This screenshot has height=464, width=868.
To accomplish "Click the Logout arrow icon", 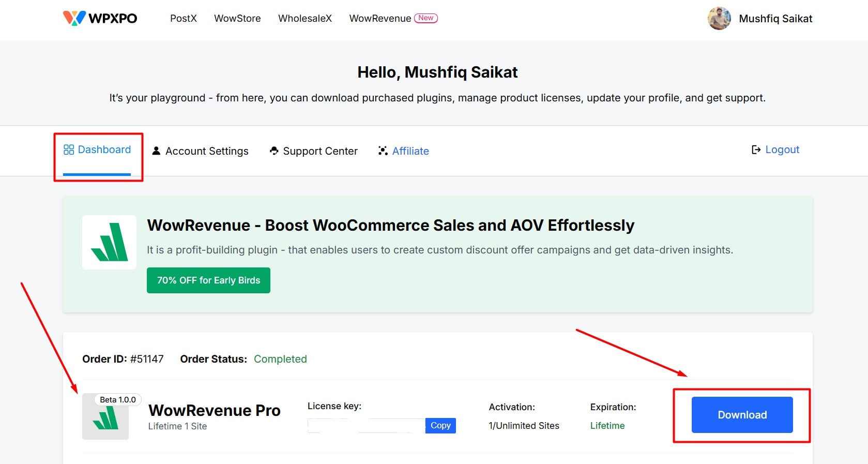I will pyautogui.click(x=756, y=149).
